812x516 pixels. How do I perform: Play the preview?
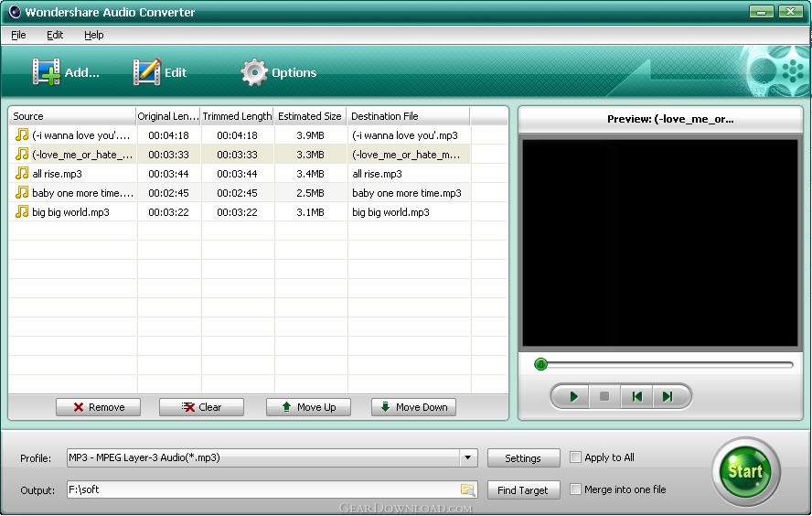click(x=573, y=396)
